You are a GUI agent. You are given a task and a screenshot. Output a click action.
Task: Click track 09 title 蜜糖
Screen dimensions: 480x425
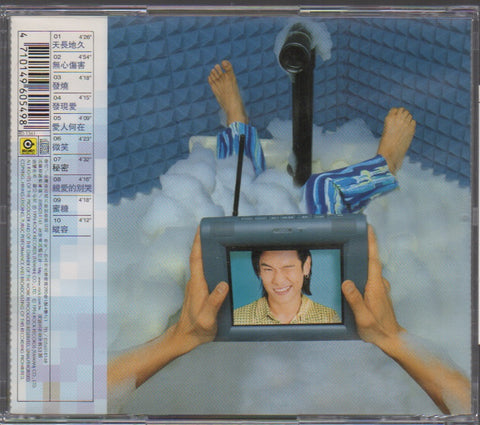click(x=61, y=209)
